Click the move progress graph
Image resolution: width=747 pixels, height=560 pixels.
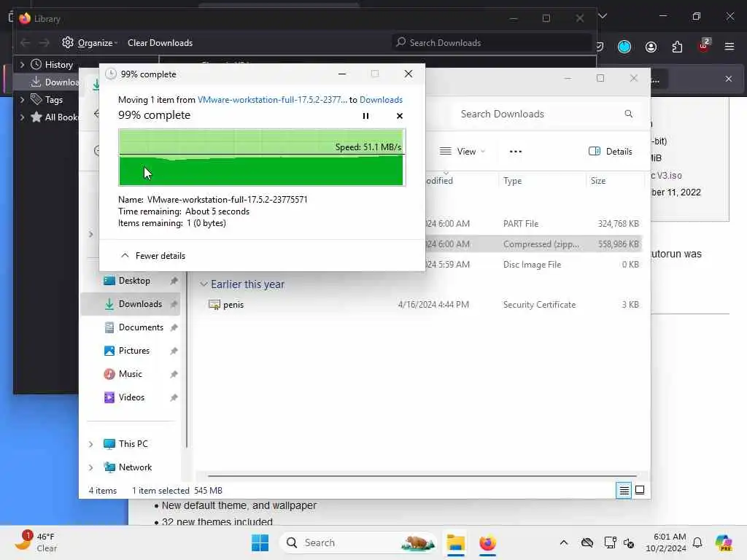(x=262, y=157)
